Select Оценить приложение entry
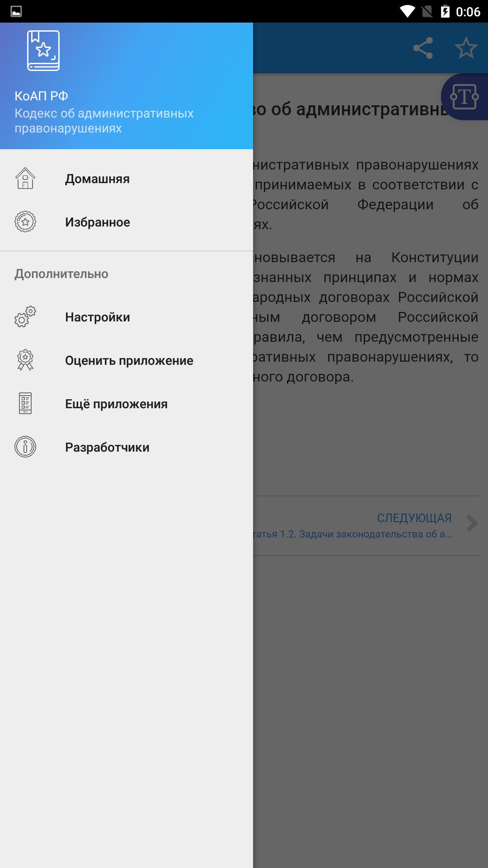The image size is (488, 868). [x=127, y=360]
